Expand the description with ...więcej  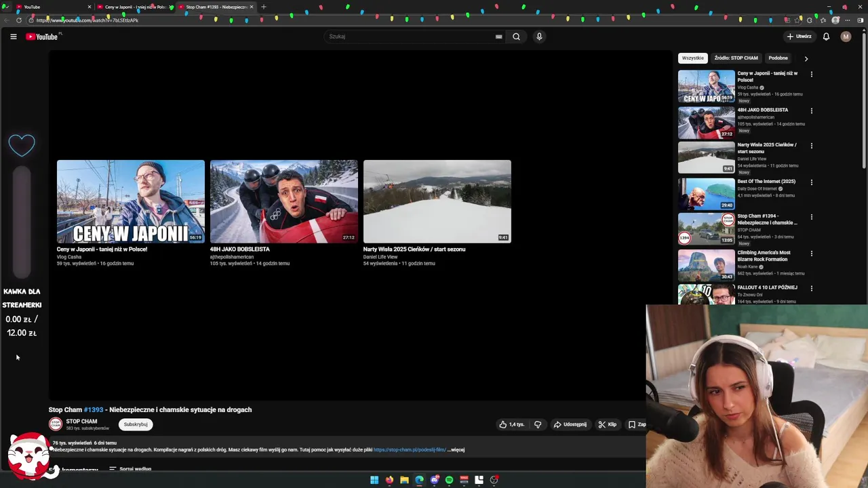coord(456,449)
